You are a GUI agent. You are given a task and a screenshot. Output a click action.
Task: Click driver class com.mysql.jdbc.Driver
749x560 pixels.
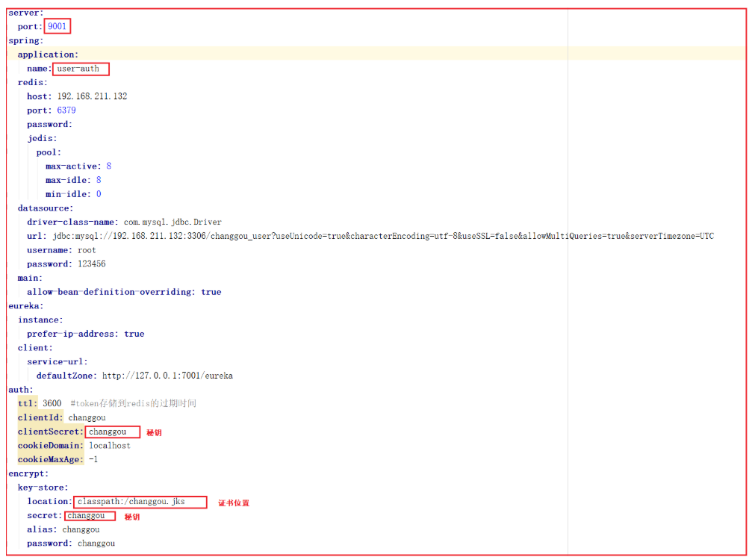173,223
